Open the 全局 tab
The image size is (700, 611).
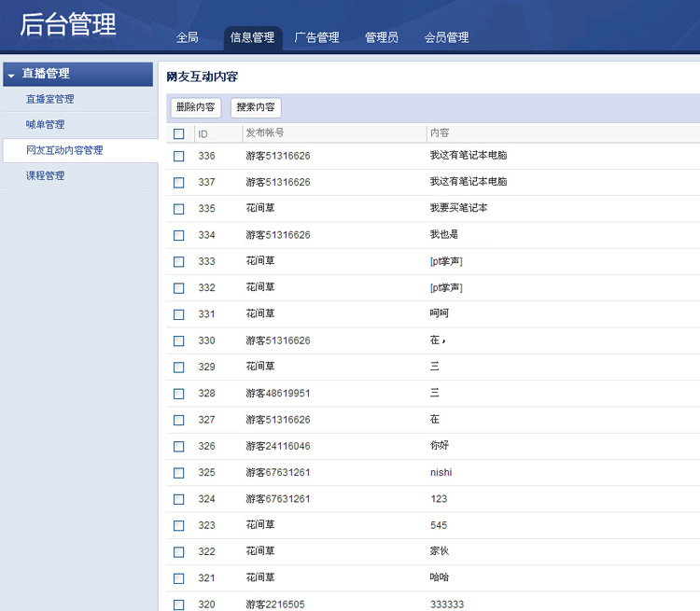(x=188, y=37)
